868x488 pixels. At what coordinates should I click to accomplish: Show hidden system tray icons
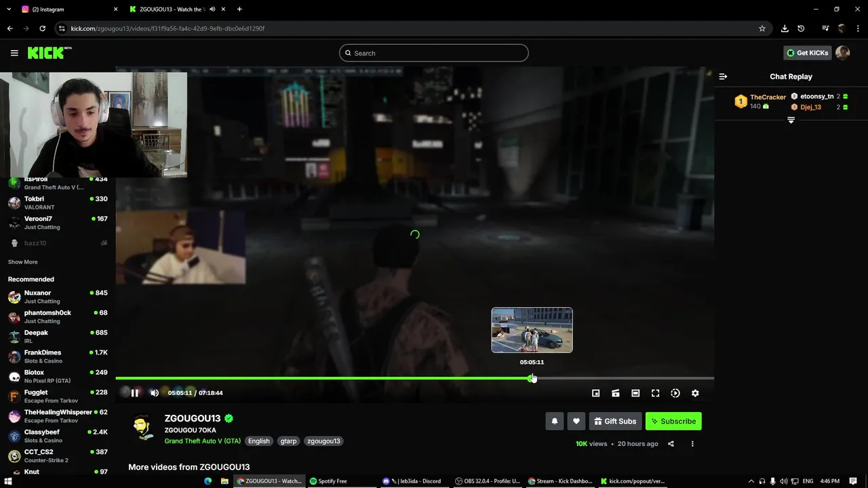point(751,481)
